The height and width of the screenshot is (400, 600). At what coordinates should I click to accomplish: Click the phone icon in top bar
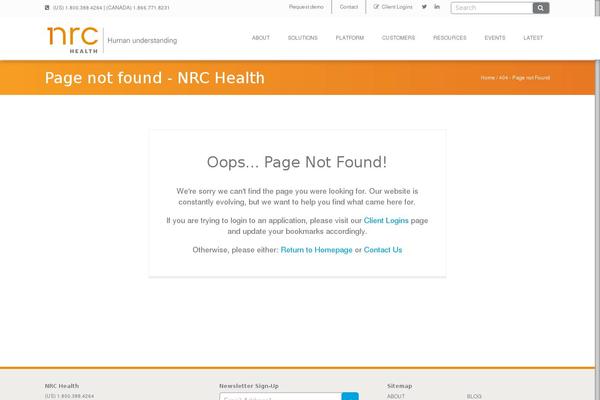point(47,7)
